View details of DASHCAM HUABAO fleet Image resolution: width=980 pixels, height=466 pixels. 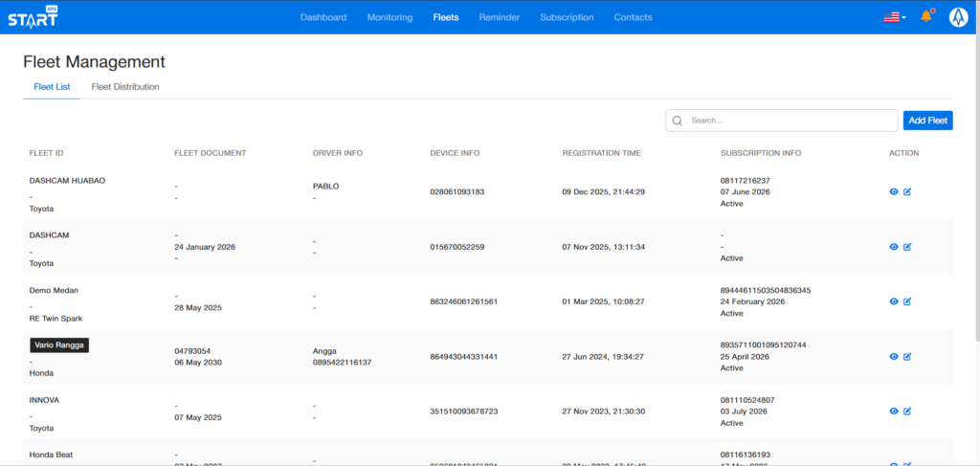click(894, 191)
